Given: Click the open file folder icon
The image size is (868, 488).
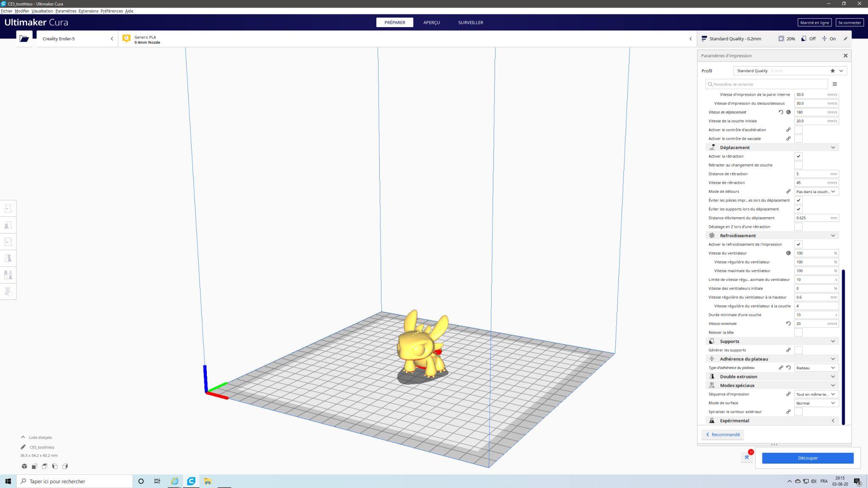Looking at the screenshot, I should (x=24, y=39).
